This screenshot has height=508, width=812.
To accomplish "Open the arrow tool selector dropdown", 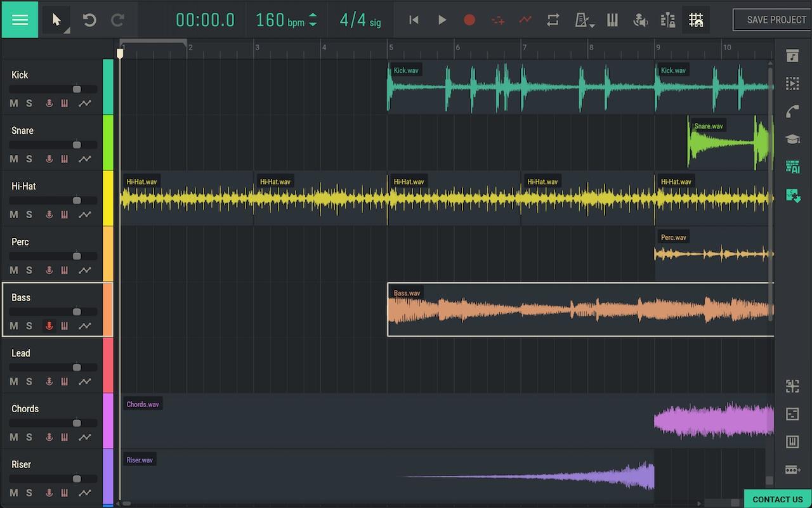I will click(57, 20).
